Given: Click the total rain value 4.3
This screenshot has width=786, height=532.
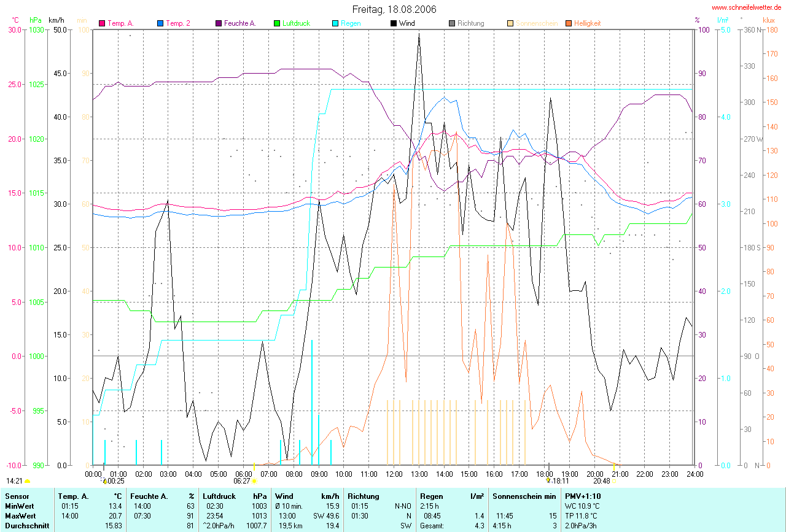Looking at the screenshot, I should coord(479,526).
